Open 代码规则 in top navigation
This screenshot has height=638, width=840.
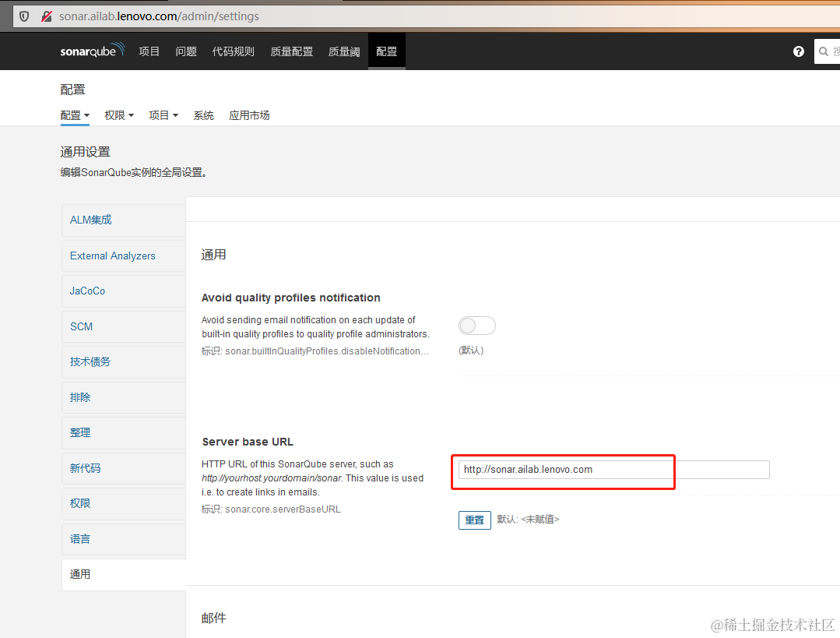[233, 51]
